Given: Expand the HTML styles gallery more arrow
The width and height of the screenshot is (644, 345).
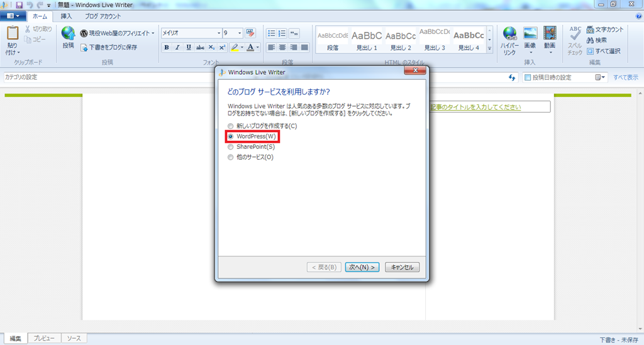Looking at the screenshot, I should pyautogui.click(x=489, y=49).
